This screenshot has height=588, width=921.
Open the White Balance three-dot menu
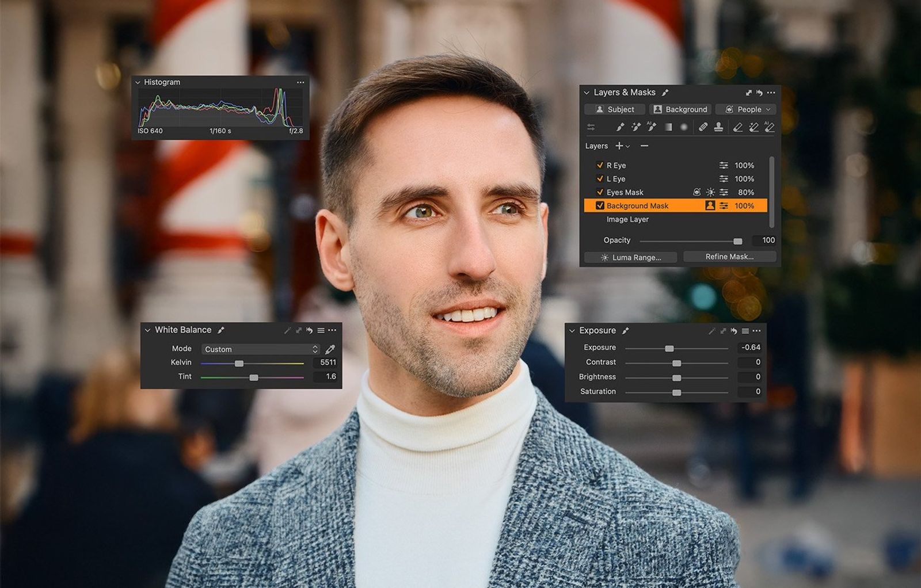pyautogui.click(x=332, y=330)
